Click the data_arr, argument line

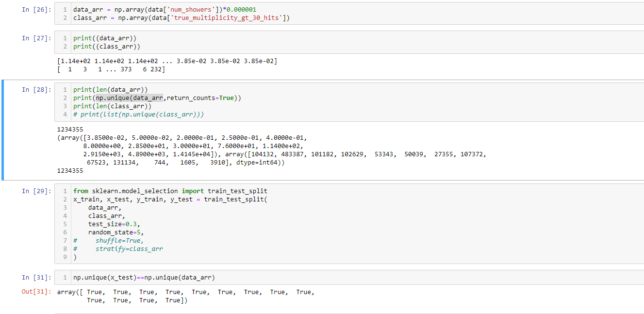pos(105,207)
